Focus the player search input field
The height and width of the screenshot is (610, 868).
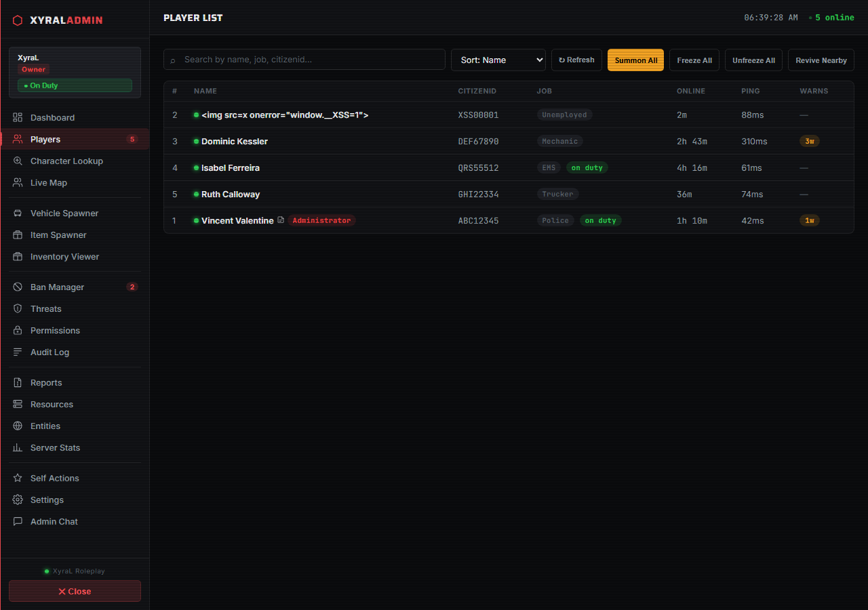coord(304,60)
